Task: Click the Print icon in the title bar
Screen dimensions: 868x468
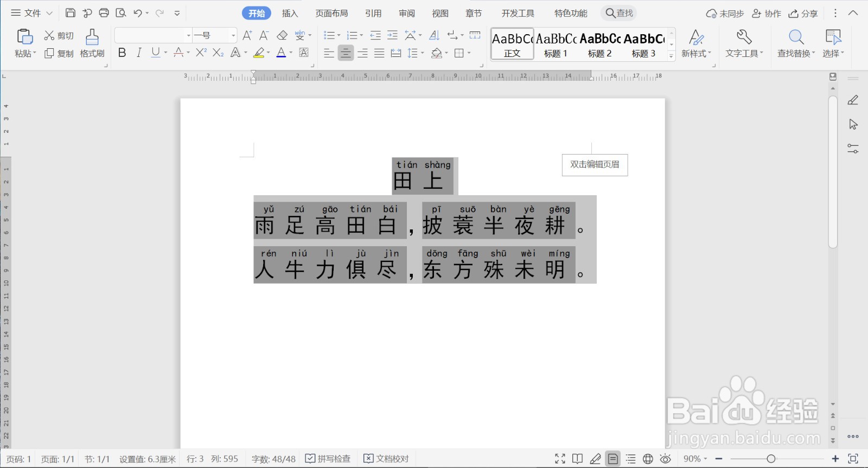Action: (104, 13)
